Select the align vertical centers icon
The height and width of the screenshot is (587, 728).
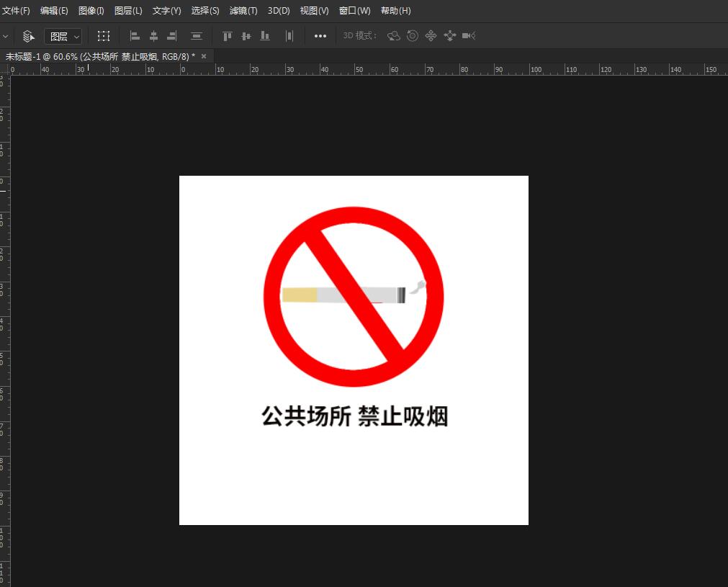pos(246,36)
